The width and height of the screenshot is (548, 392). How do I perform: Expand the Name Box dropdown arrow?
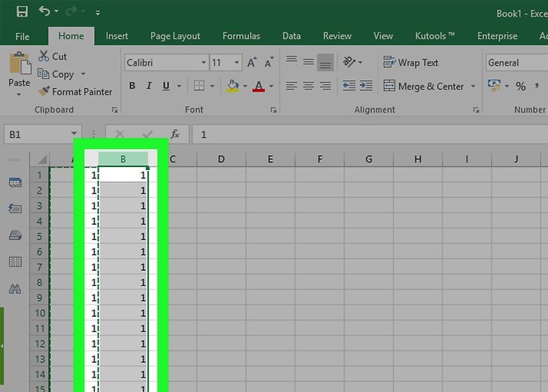74,133
